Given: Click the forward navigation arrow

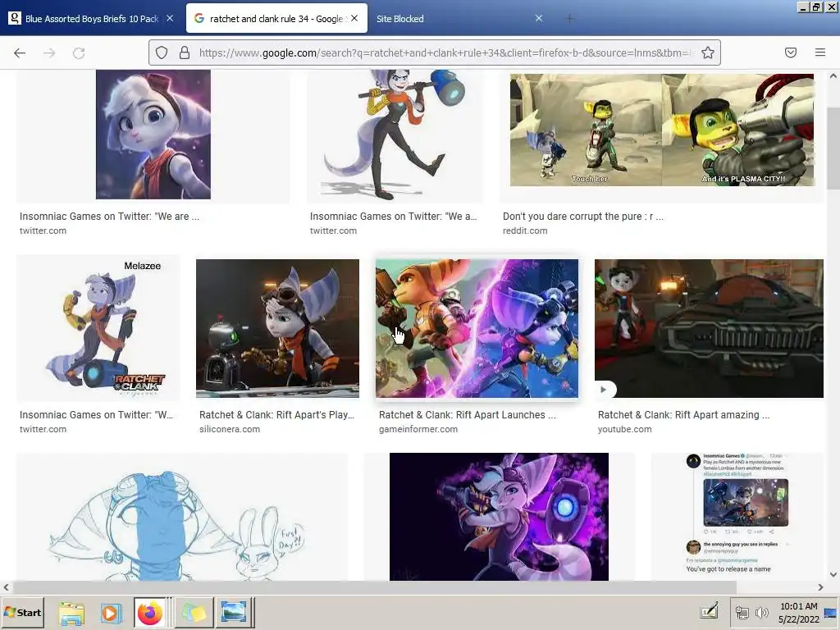Looking at the screenshot, I should coord(49,52).
